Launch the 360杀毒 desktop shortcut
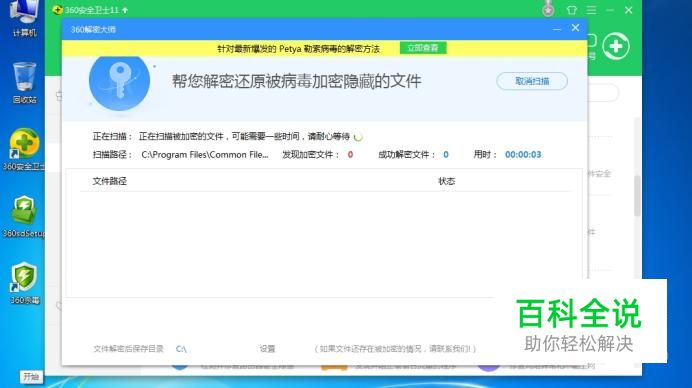Viewport: 692px width, 388px height. point(24,283)
